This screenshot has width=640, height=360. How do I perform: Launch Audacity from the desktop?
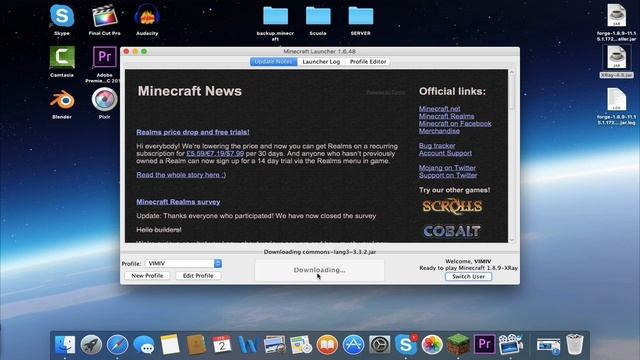click(x=147, y=16)
